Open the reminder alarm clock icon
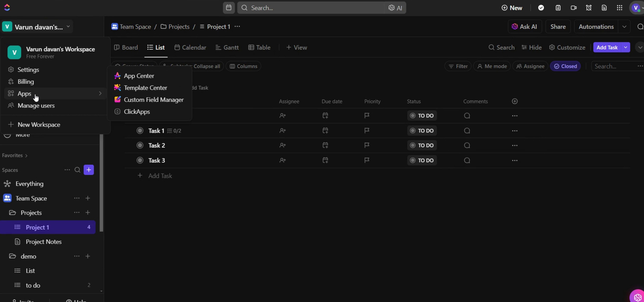 click(589, 8)
